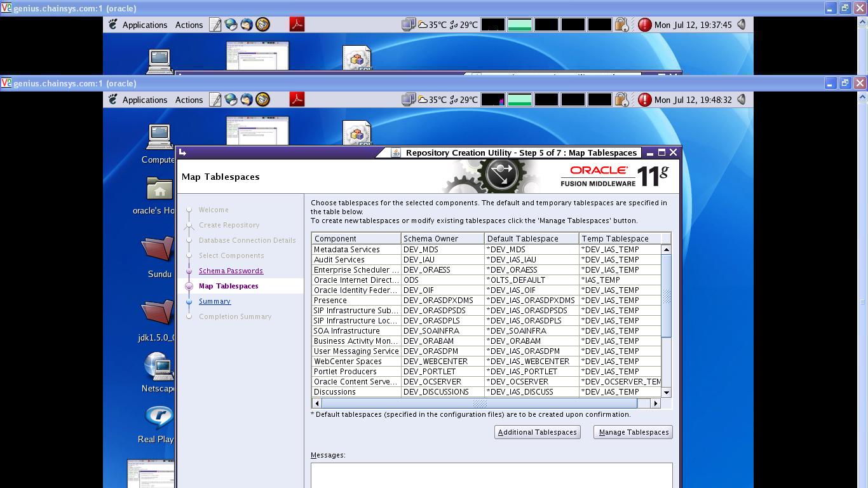Launch Netscape from the desktop
The height and width of the screenshot is (488, 868).
[158, 372]
